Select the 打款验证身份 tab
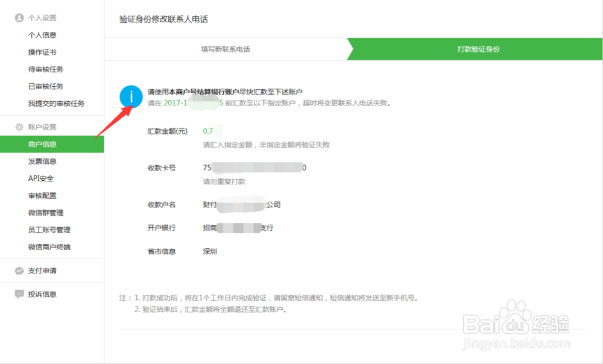The height and width of the screenshot is (364, 603). [x=476, y=49]
